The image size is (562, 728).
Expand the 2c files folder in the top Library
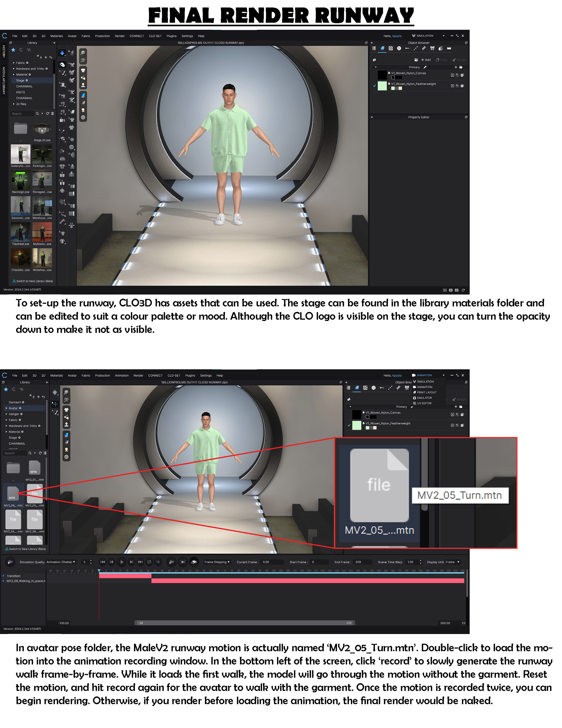click(14, 104)
